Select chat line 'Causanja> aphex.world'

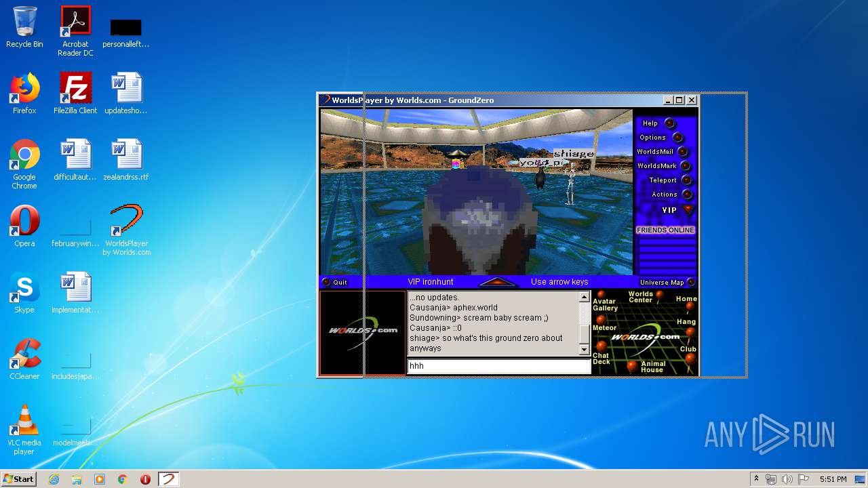click(454, 308)
